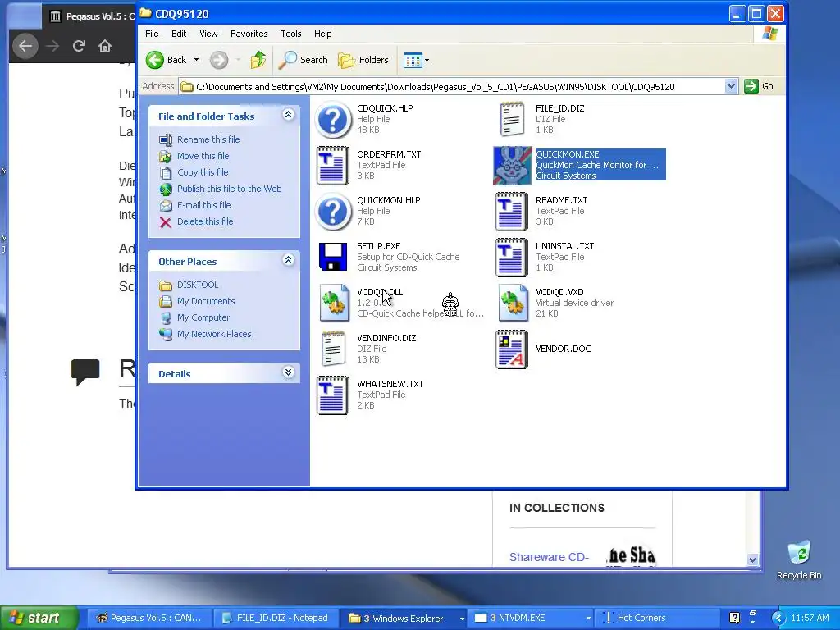
Task: Click the speech bubble reviews icon in browser
Action: tap(85, 372)
